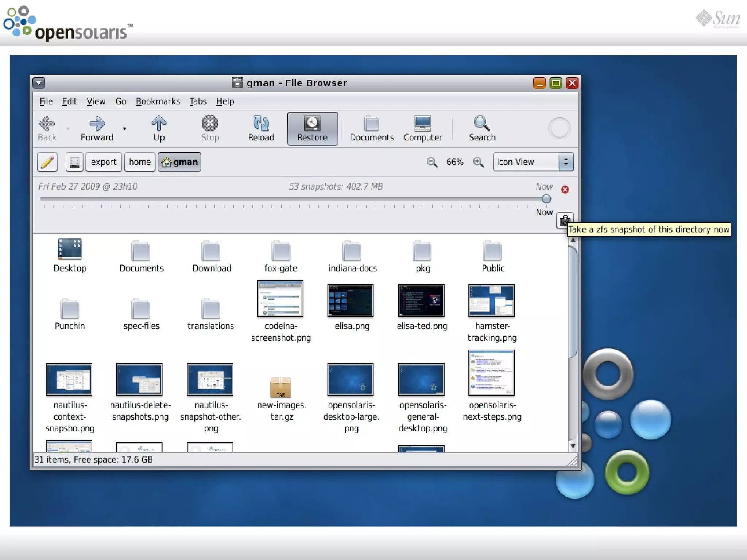The image size is (747, 560).
Task: Select the elisa-ted.png thumbnail
Action: pos(421,300)
